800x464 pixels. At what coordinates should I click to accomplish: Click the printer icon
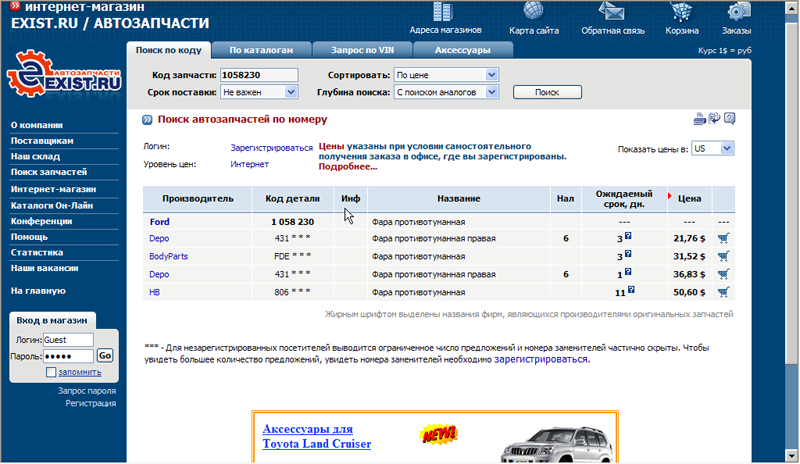[x=699, y=119]
